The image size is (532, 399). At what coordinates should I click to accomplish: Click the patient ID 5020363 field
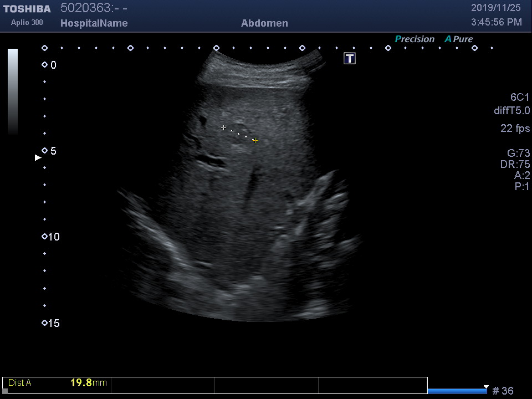click(x=94, y=8)
